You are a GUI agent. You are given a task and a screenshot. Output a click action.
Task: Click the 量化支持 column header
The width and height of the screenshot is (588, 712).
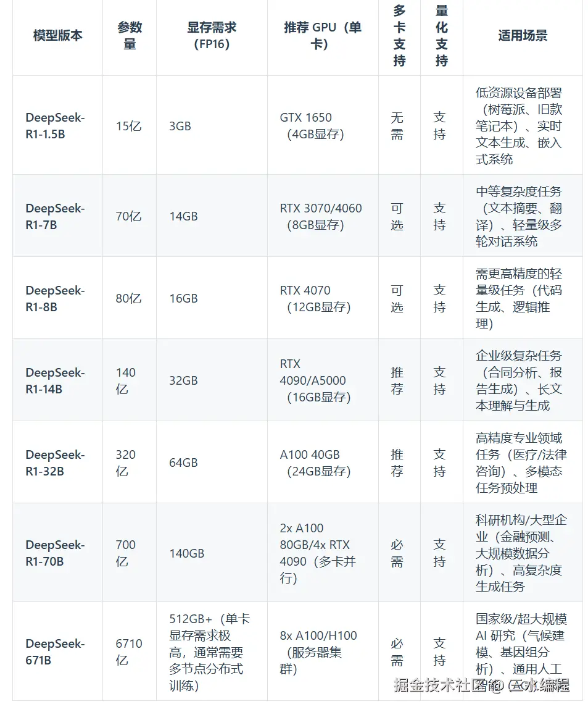coord(441,35)
